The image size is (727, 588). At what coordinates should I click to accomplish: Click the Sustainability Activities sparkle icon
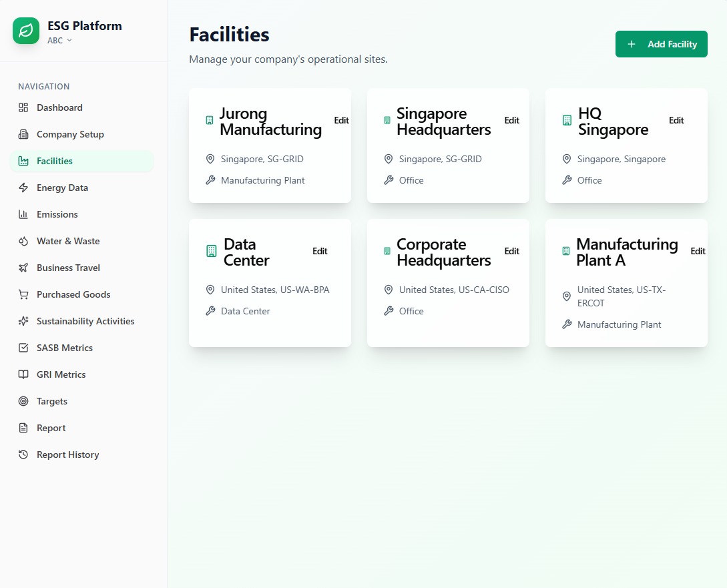(x=23, y=321)
